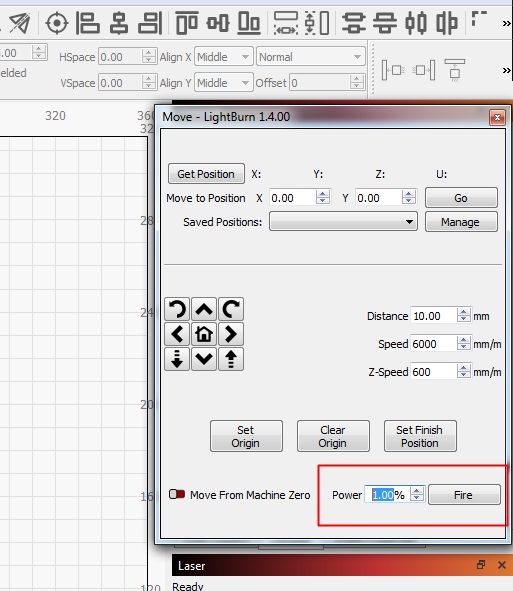The width and height of the screenshot is (513, 591).
Task: Distribute objects vertically by centers
Action: click(x=385, y=23)
